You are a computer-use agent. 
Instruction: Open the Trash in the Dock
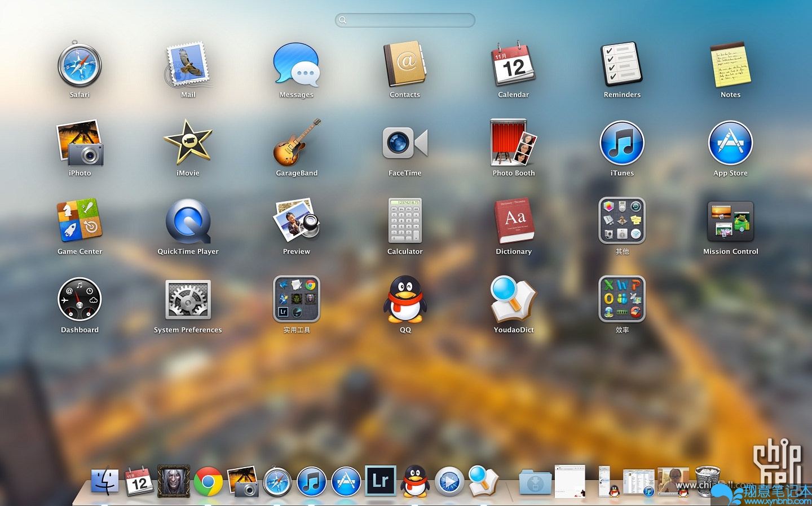tap(708, 481)
